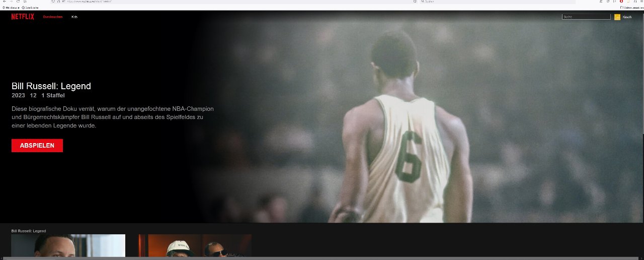Open the yellow profile avatar icon

617,17
